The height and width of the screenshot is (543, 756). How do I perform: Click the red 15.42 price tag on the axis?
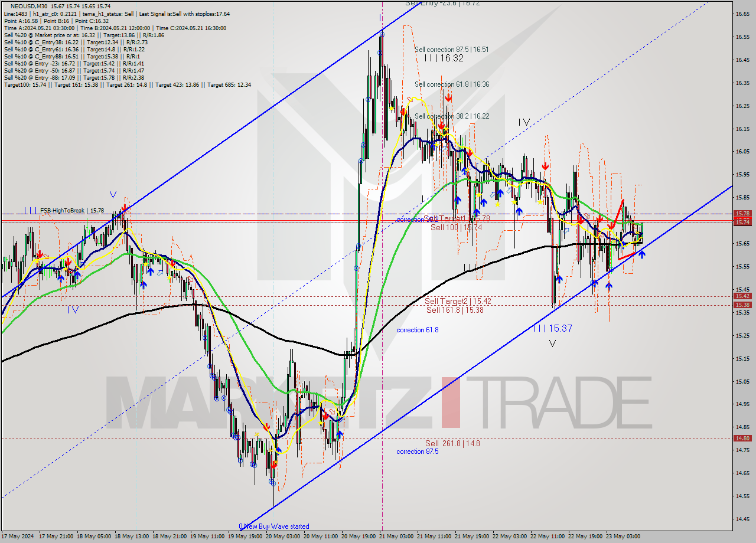coord(742,296)
